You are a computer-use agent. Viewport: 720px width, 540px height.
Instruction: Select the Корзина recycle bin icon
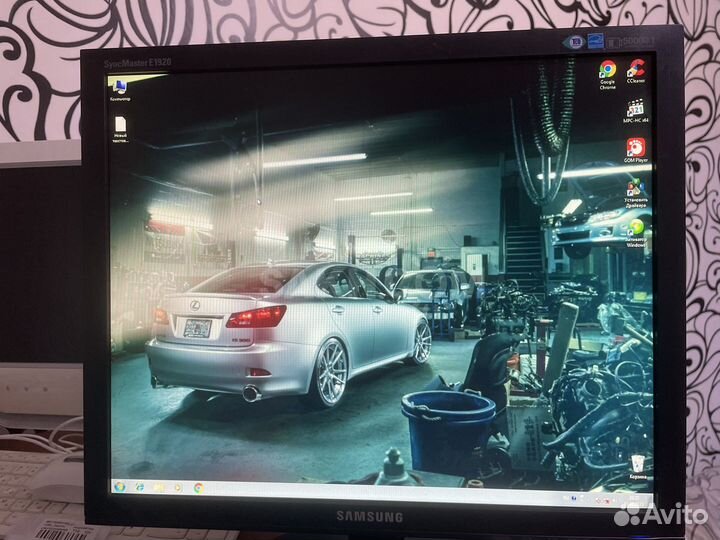click(638, 467)
